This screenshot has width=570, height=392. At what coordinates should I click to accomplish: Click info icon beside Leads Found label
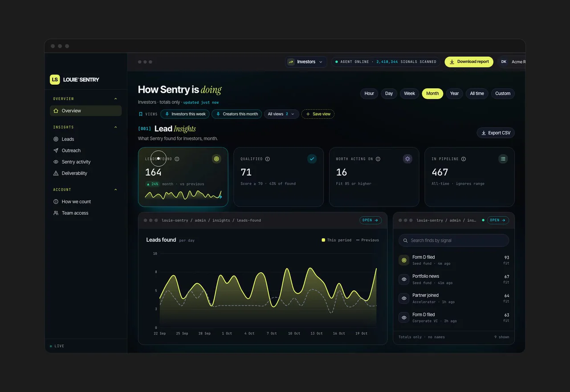pyautogui.click(x=177, y=159)
